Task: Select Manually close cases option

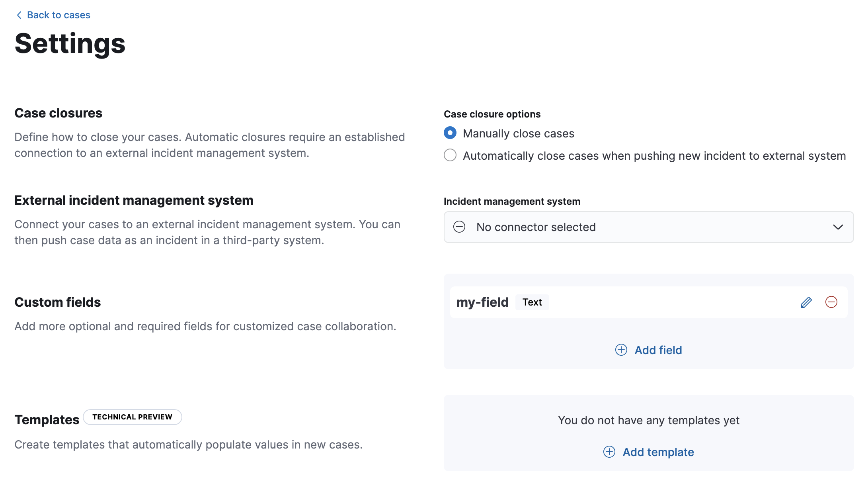Action: point(450,133)
